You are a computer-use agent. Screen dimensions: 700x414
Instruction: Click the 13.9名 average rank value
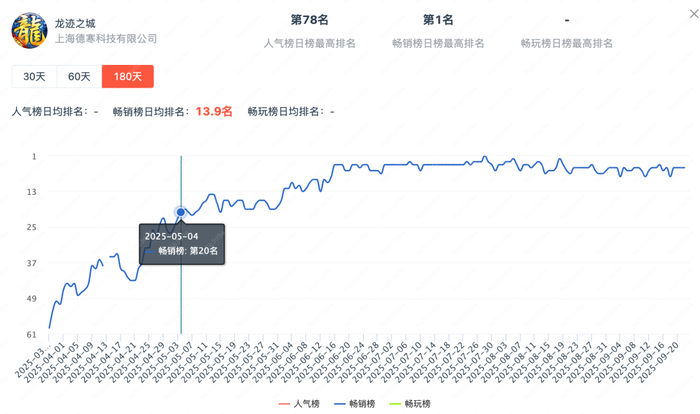(x=213, y=112)
